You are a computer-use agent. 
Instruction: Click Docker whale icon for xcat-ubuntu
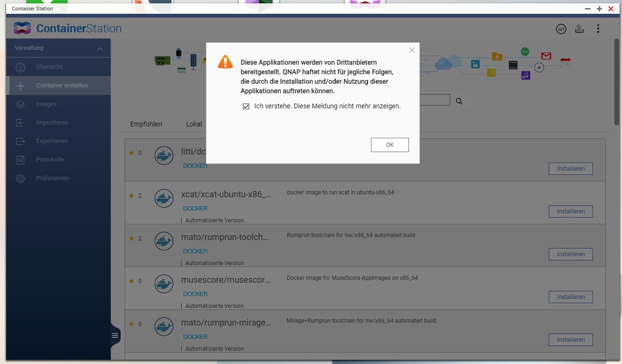click(x=164, y=198)
